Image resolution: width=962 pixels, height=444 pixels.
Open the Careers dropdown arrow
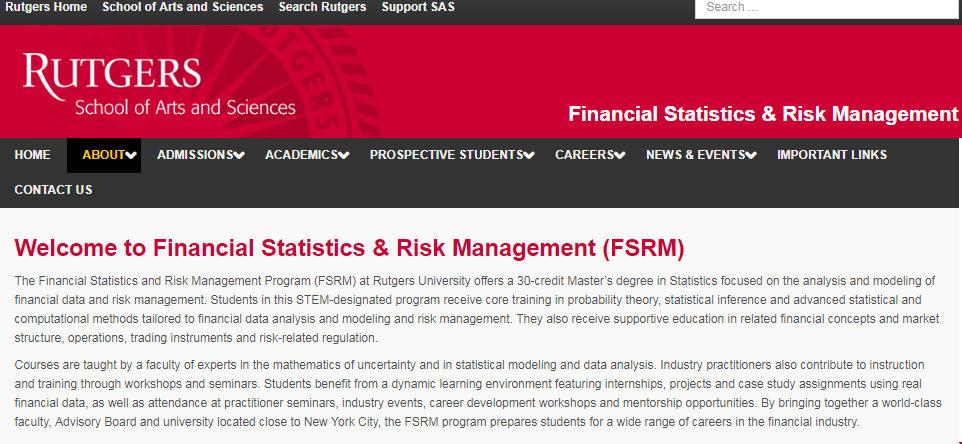click(x=620, y=155)
